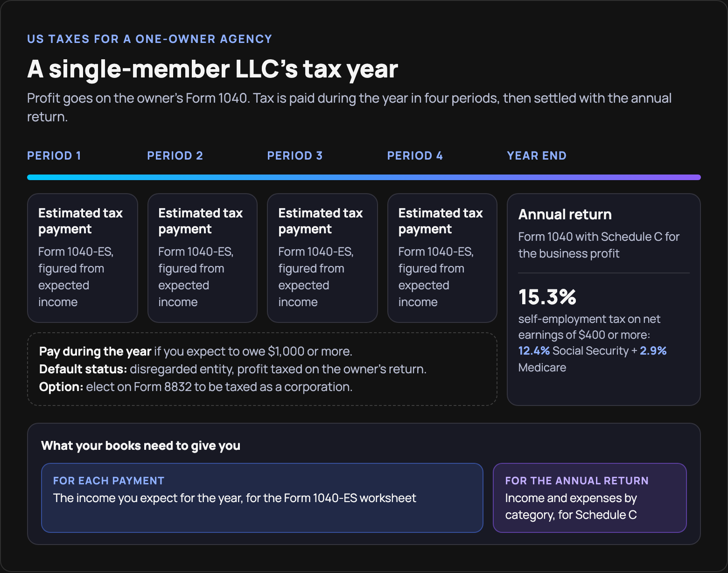Select the "FOR EACH PAYMENT" label
The image size is (728, 573).
coord(109,481)
